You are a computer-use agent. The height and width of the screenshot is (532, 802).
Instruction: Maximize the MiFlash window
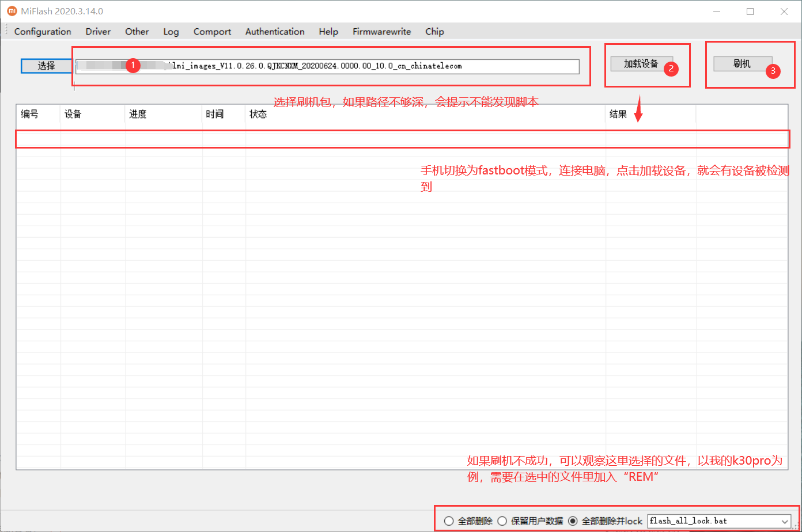click(x=750, y=12)
